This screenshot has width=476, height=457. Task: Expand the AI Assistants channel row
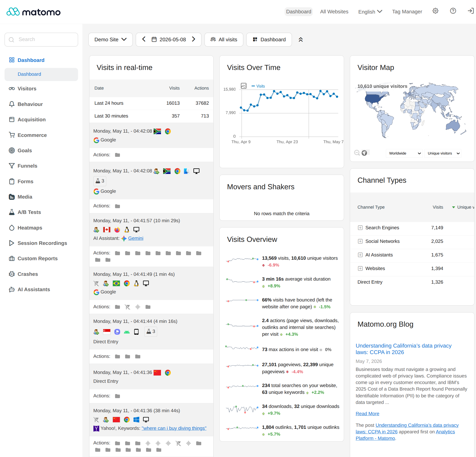point(360,255)
